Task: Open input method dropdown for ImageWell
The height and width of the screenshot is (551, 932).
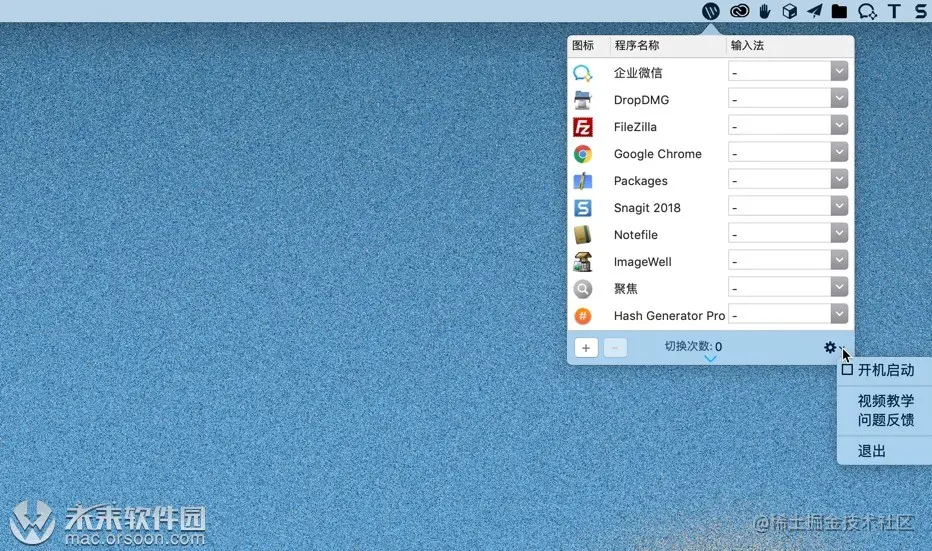Action: tap(839, 260)
